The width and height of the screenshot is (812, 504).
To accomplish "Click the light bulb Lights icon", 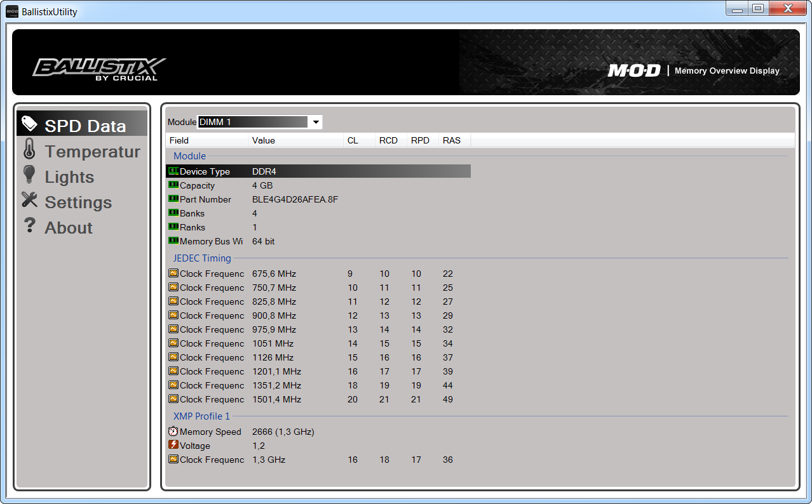I will pyautogui.click(x=29, y=175).
